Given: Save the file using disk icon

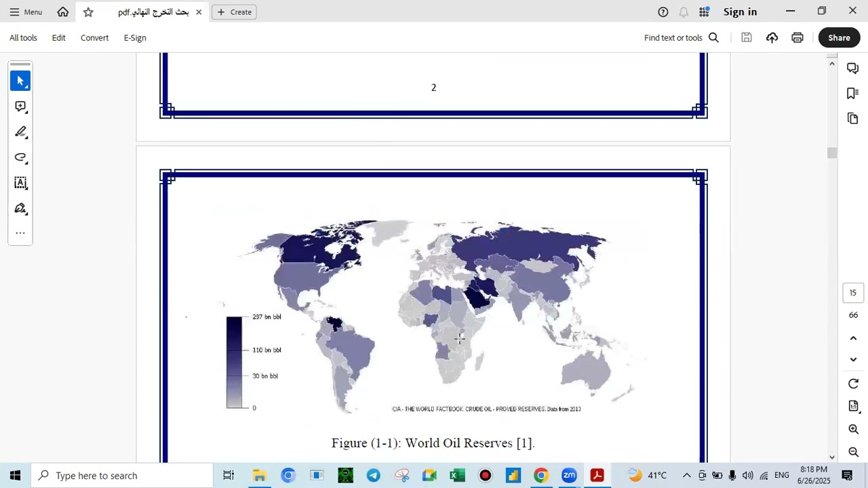Looking at the screenshot, I should [x=747, y=37].
